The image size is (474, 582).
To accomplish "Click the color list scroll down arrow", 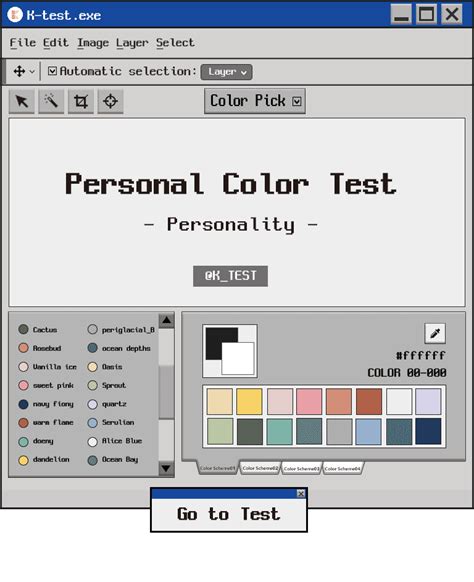I will coord(166,468).
